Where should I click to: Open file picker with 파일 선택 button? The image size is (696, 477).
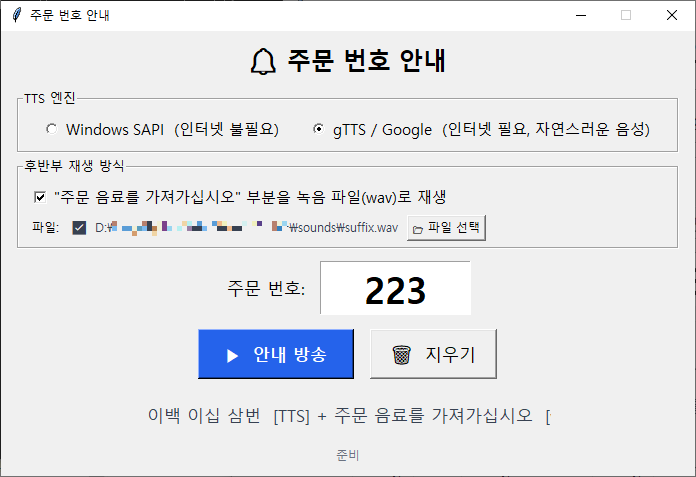coord(447,228)
